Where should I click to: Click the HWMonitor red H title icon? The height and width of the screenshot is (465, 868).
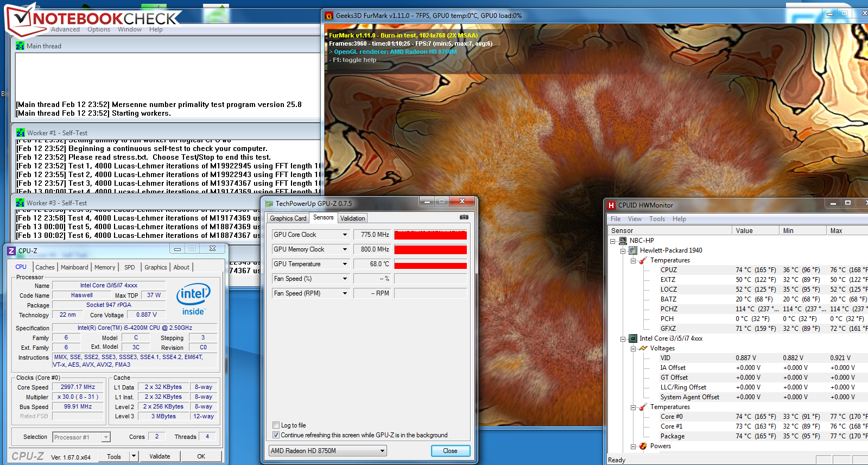pyautogui.click(x=611, y=205)
